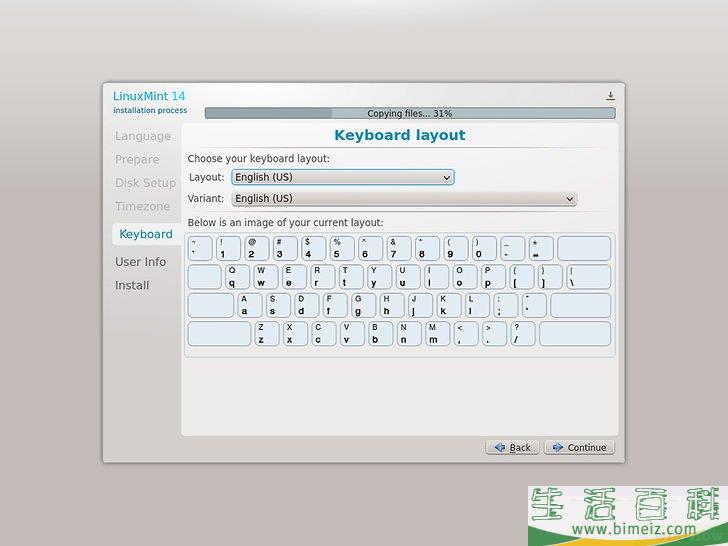This screenshot has width=728, height=546.
Task: Click the M key on the keyboard image
Action: click(437, 333)
